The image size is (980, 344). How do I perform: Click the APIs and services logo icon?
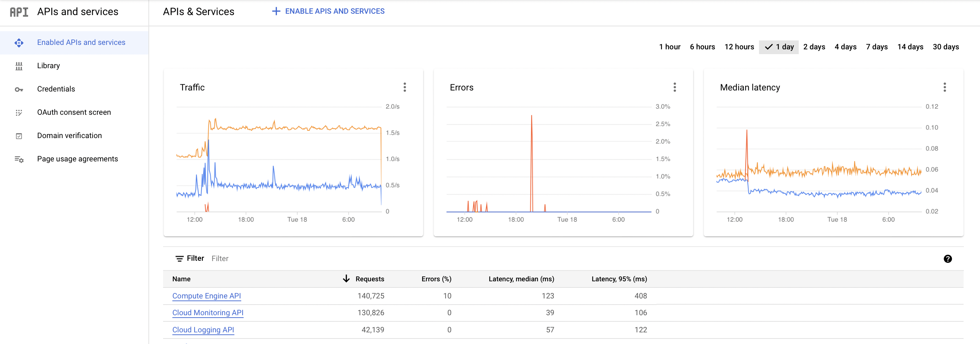pos(19,11)
